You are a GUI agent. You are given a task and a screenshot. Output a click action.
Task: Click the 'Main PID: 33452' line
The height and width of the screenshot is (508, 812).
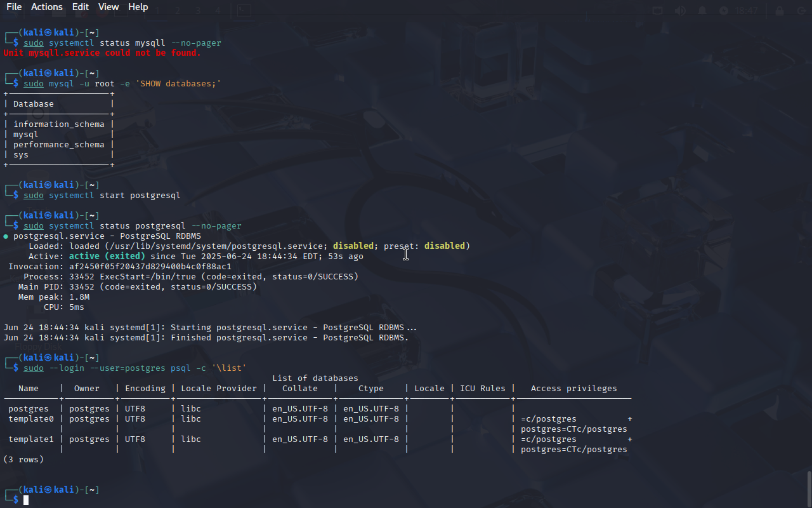[x=138, y=286]
